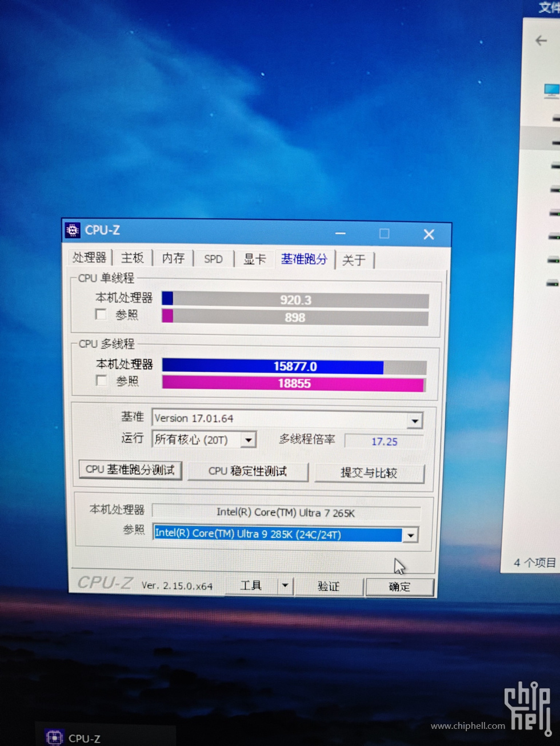Viewport: 560px width, 746px height.
Task: Confirm with the 确定 button
Action: [x=399, y=587]
